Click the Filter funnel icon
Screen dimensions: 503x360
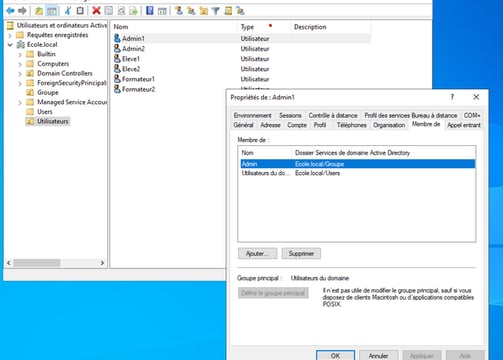(x=216, y=11)
